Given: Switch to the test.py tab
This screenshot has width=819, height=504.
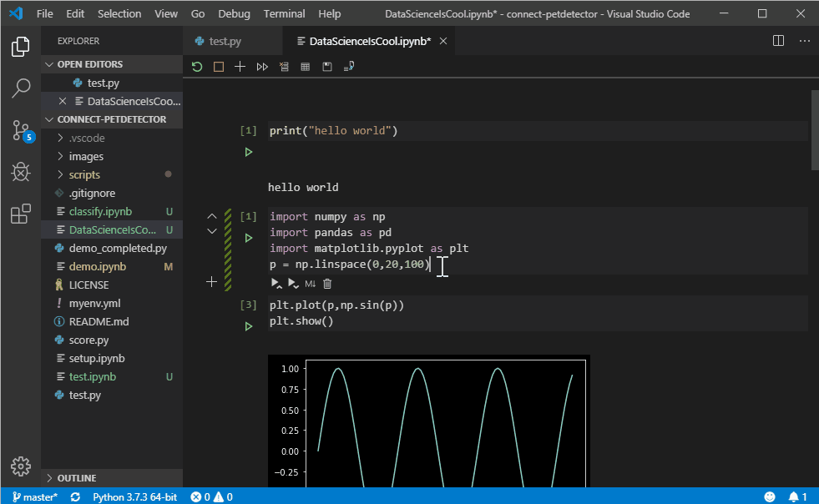Looking at the screenshot, I should 225,39.
